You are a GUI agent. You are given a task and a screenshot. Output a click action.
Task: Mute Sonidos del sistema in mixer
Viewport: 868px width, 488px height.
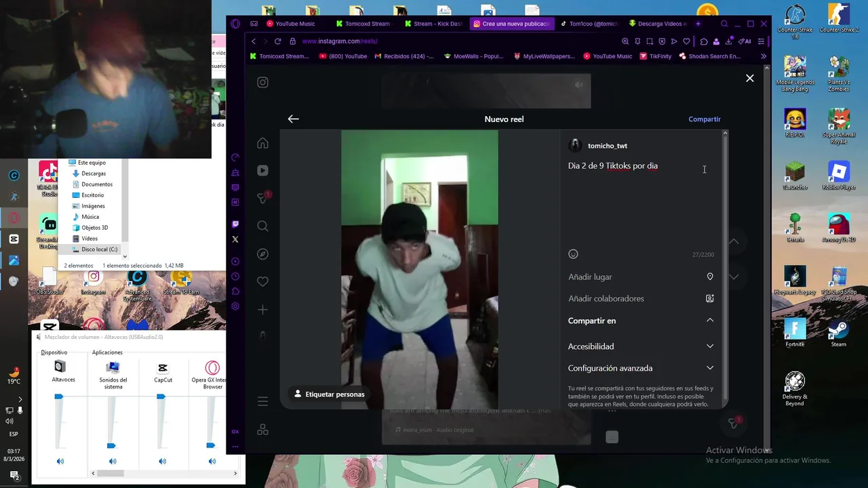[x=113, y=461]
